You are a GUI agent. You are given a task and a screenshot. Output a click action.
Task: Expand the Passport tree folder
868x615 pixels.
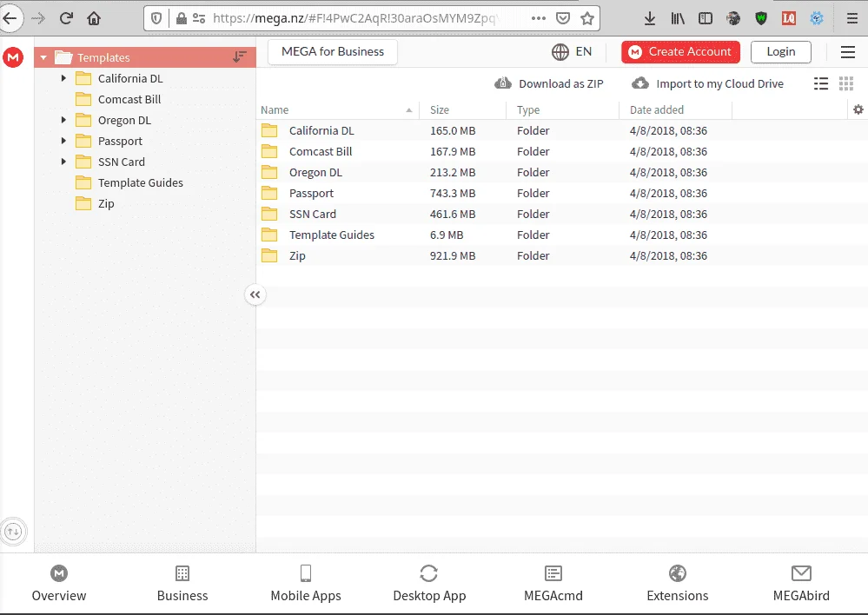point(63,142)
